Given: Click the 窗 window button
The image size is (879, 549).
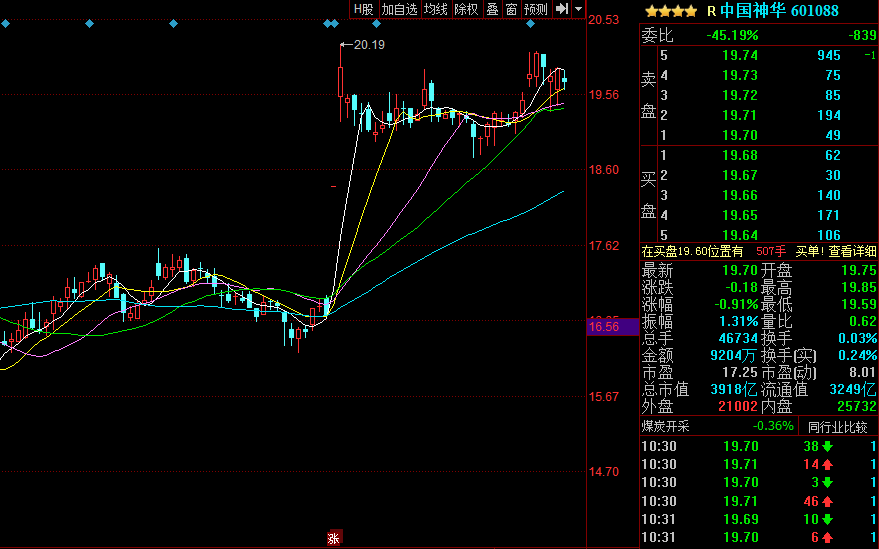Looking at the screenshot, I should pyautogui.click(x=511, y=9).
